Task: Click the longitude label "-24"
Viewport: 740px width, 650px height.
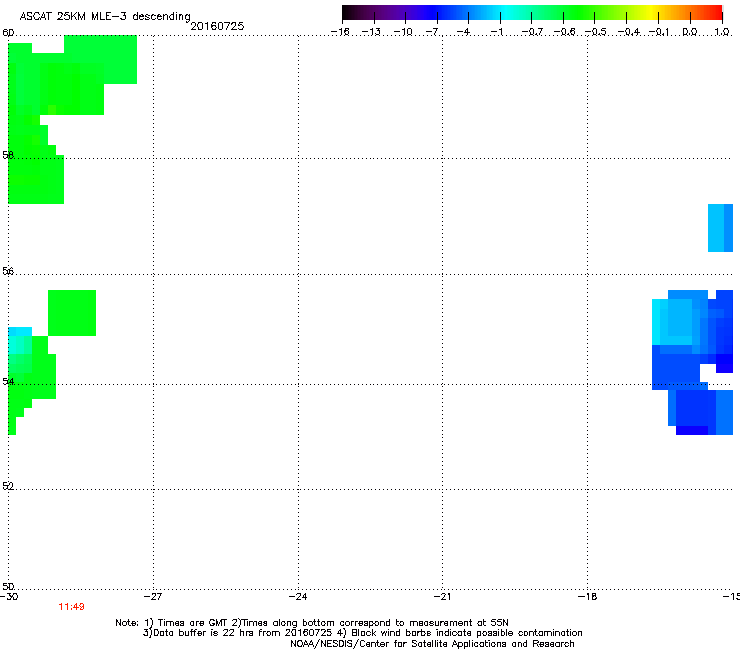Action: pos(298,597)
